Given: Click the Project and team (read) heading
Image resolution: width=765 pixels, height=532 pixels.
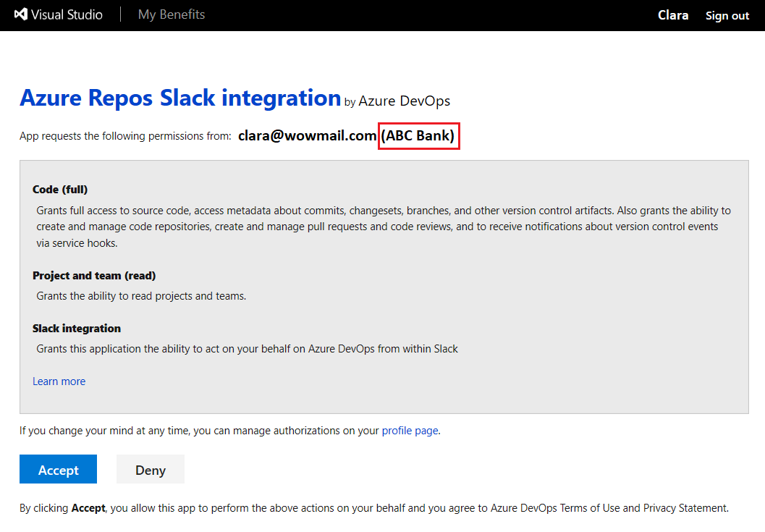Looking at the screenshot, I should (94, 275).
